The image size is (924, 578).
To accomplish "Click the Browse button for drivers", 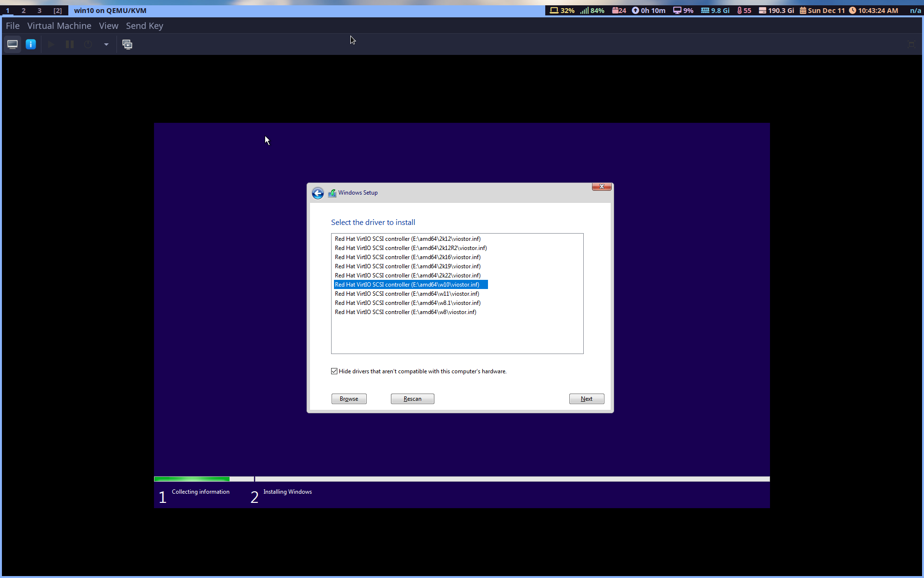I will pyautogui.click(x=348, y=398).
